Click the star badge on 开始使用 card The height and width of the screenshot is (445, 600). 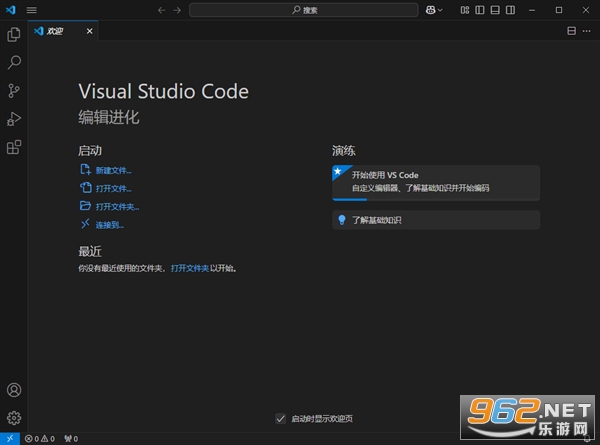[338, 171]
